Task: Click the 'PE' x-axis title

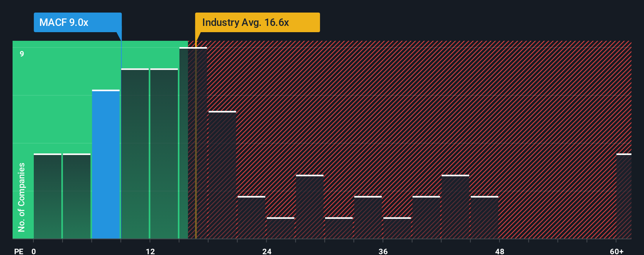Action: point(18,251)
